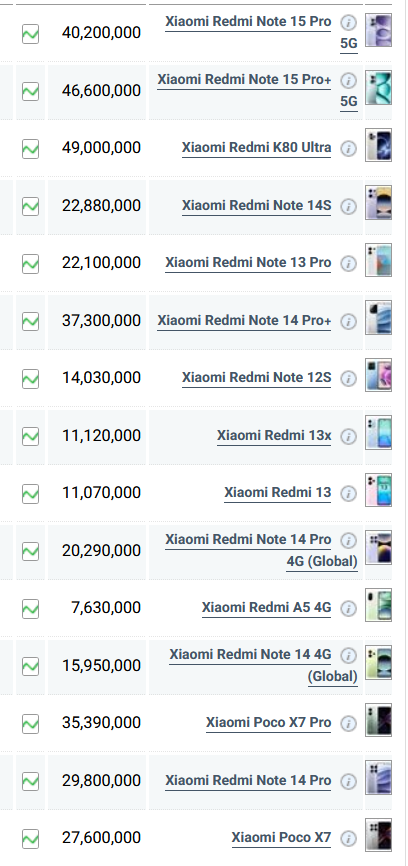Click info icon beside Xiaomi Poco X7
Viewport: 408px width, 866px height.
tap(348, 838)
